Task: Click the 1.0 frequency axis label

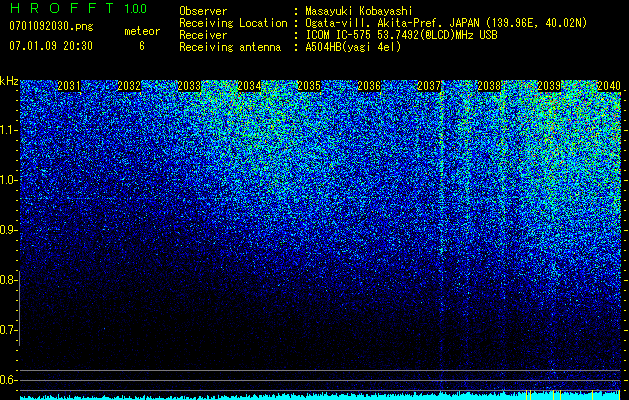Action: 8,180
